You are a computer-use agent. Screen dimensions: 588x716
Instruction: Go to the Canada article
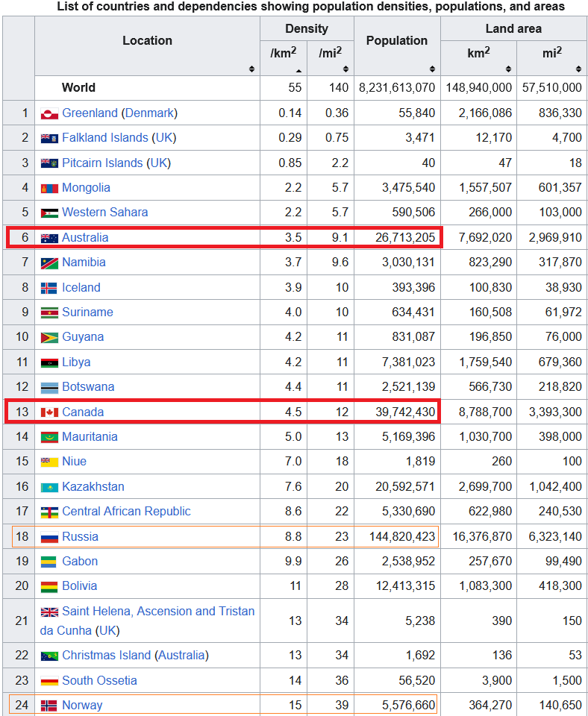click(x=83, y=412)
